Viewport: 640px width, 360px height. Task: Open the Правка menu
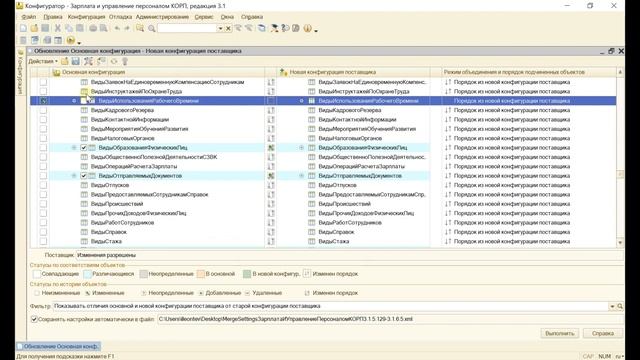pyautogui.click(x=53, y=17)
